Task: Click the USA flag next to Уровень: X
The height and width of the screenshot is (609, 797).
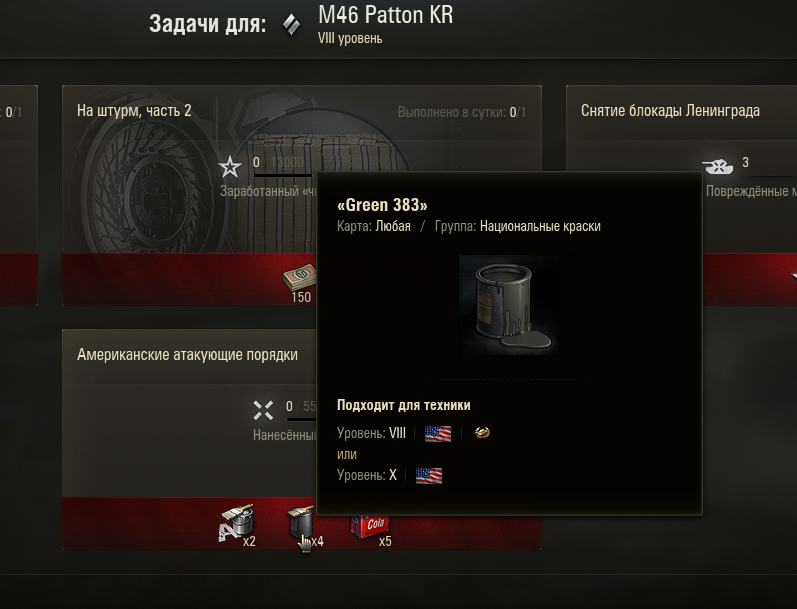Action: click(428, 476)
